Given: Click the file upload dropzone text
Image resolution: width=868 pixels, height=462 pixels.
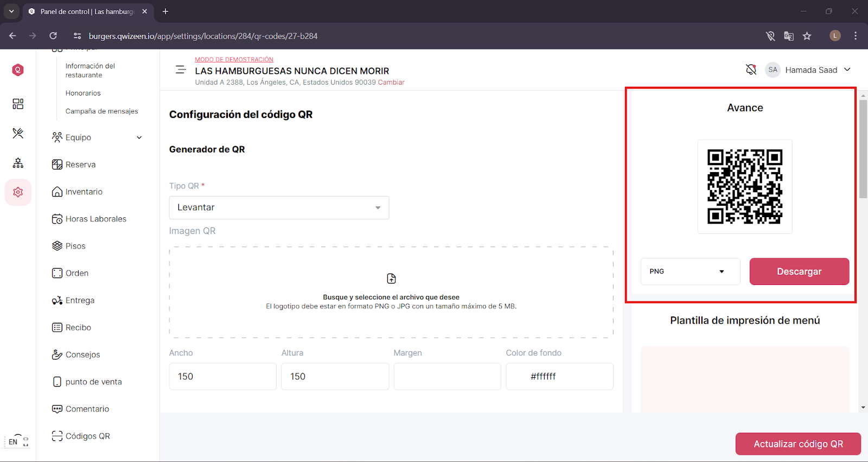Looking at the screenshot, I should coord(391,302).
